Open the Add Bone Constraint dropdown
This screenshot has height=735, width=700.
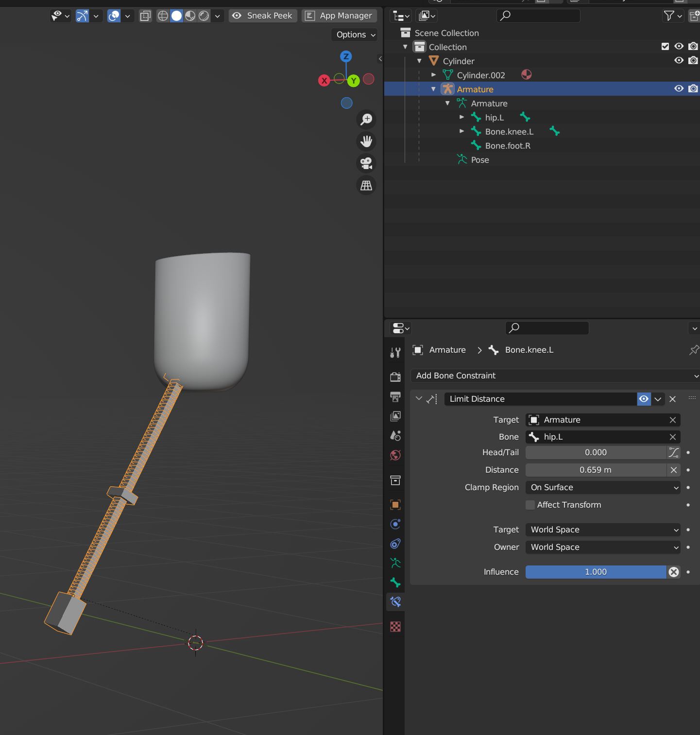point(555,376)
